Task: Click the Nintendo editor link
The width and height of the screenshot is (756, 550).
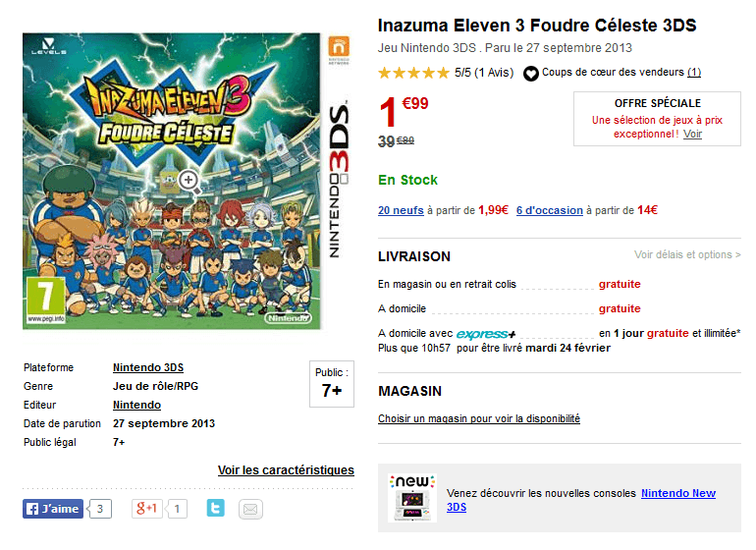Action: click(136, 405)
